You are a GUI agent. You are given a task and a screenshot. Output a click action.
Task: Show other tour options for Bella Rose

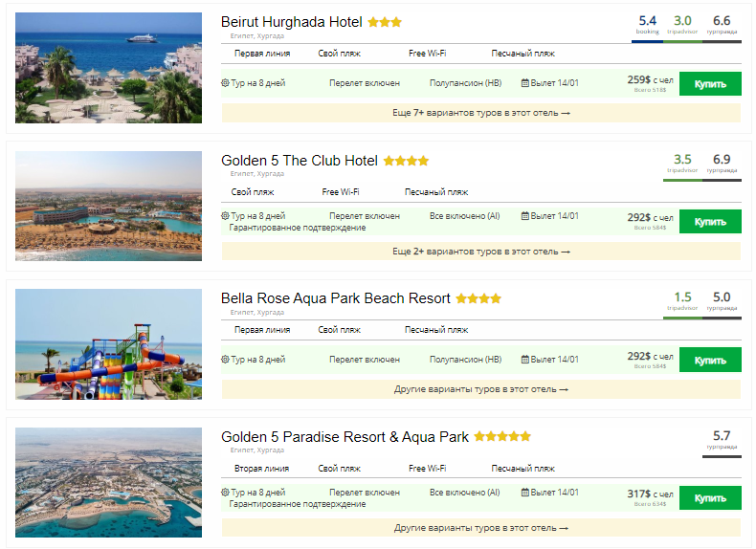[x=480, y=389]
